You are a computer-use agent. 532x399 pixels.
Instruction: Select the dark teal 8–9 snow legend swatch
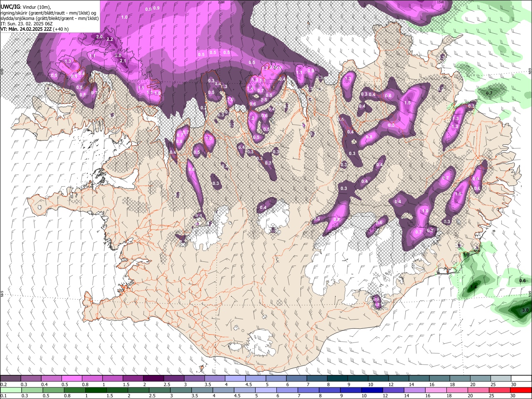point(337,378)
